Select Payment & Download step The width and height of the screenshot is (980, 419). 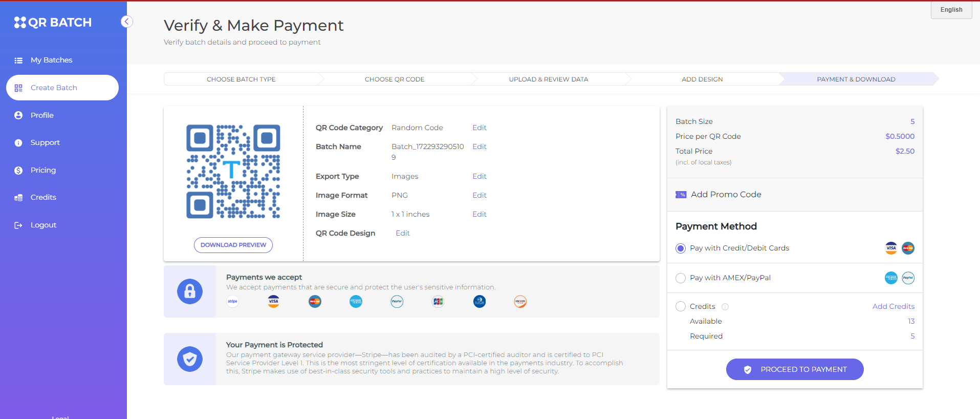(x=856, y=79)
